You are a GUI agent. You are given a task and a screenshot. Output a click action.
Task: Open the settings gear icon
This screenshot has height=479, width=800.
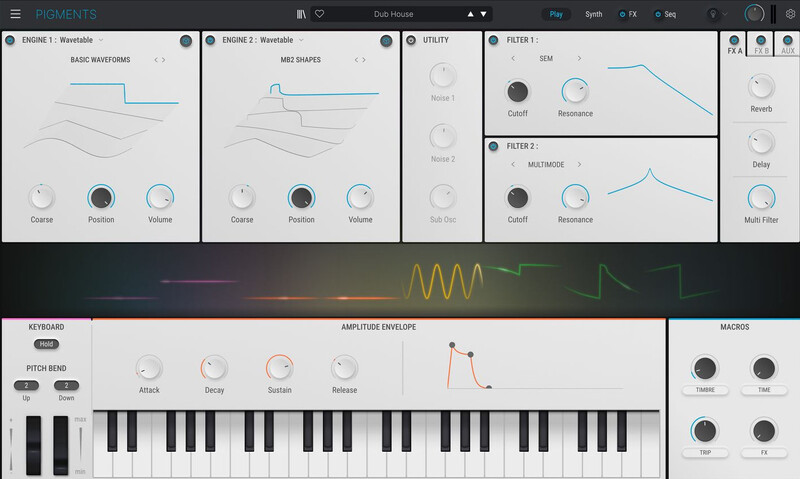(x=790, y=14)
